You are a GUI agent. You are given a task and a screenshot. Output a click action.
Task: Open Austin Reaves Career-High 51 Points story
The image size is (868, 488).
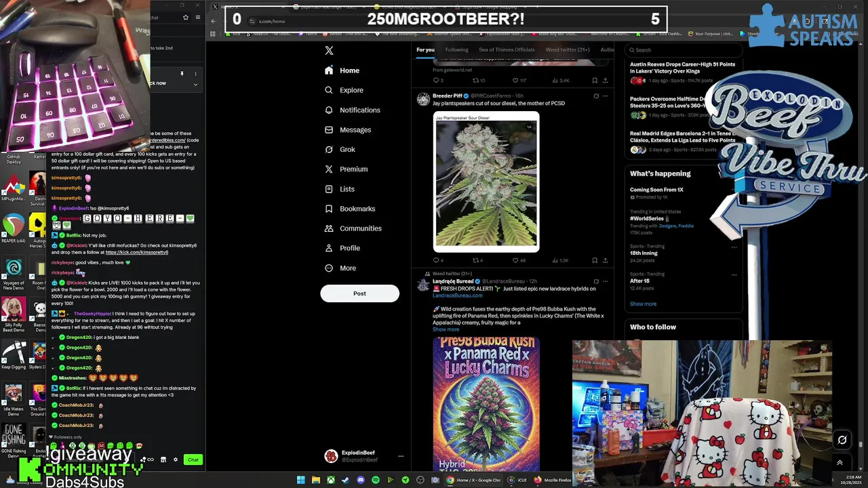682,68
